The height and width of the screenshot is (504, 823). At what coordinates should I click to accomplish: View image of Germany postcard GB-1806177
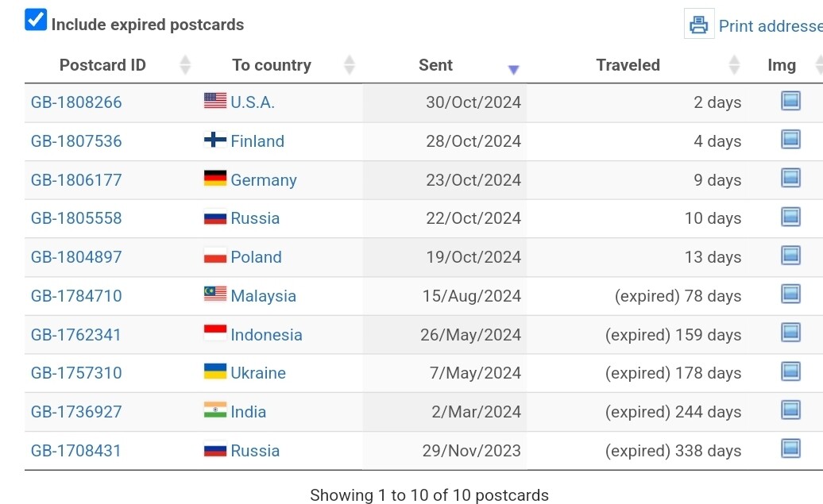[x=790, y=179]
